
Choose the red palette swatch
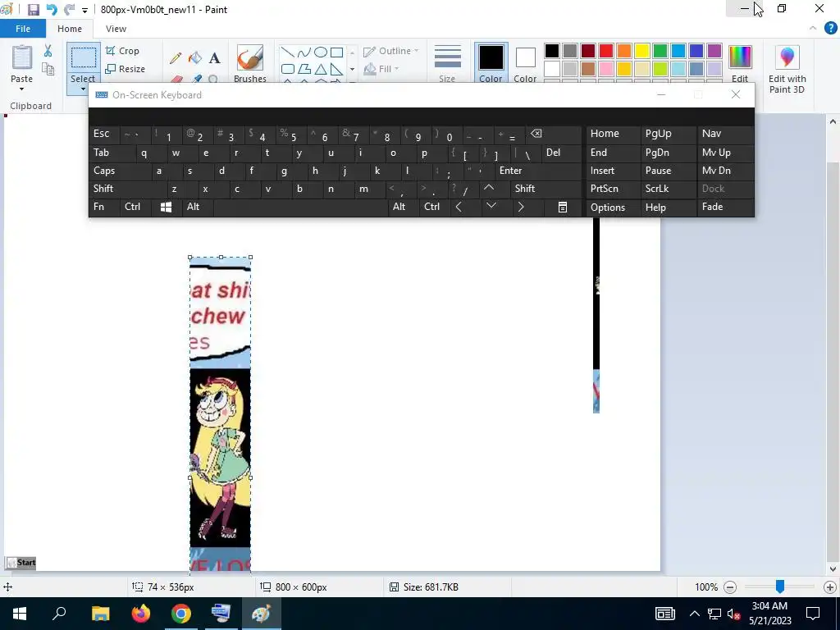pos(606,51)
